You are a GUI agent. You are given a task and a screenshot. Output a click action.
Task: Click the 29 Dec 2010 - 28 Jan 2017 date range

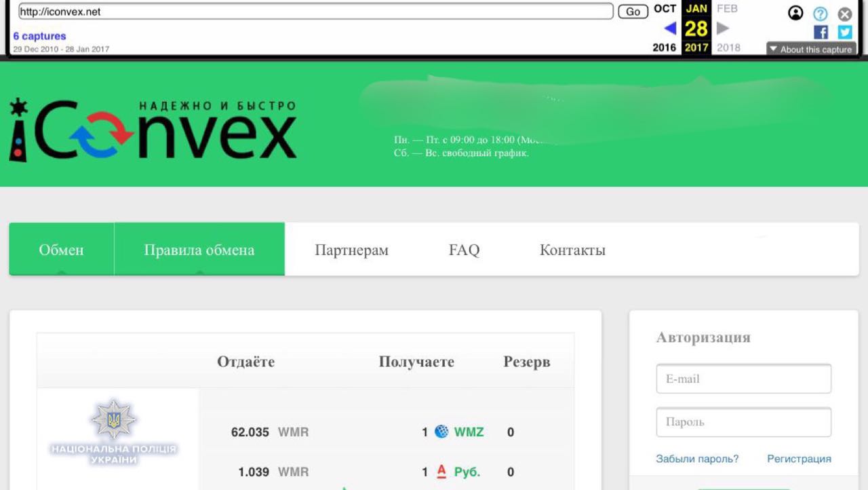click(x=61, y=49)
